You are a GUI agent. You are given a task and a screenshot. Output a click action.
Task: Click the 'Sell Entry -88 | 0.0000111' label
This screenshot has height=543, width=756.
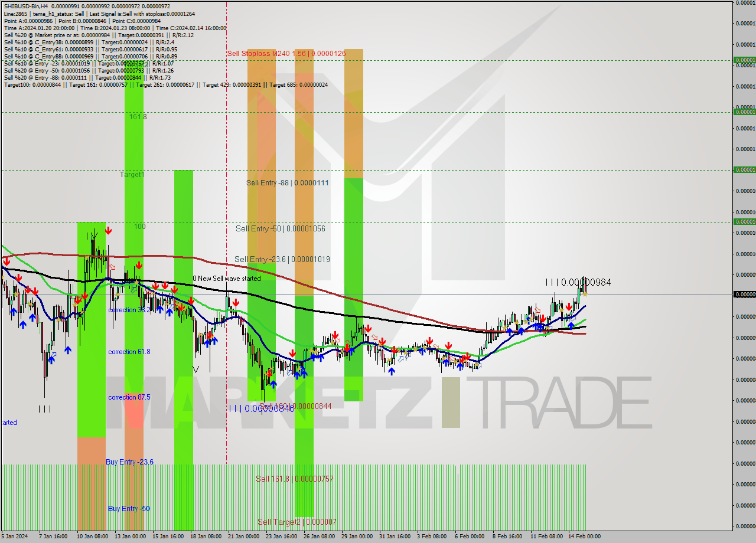288,183
